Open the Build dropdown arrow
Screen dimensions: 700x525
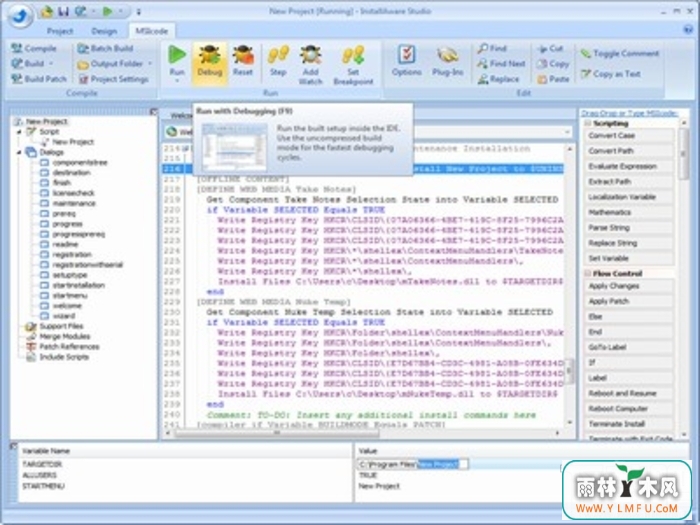click(x=51, y=63)
